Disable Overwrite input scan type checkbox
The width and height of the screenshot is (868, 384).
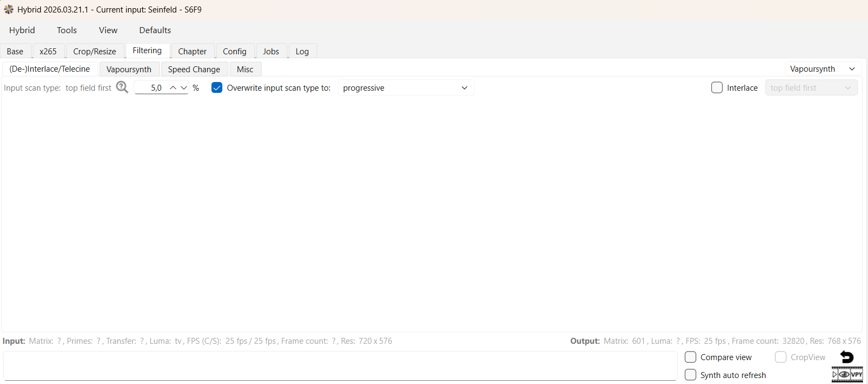[x=217, y=87]
